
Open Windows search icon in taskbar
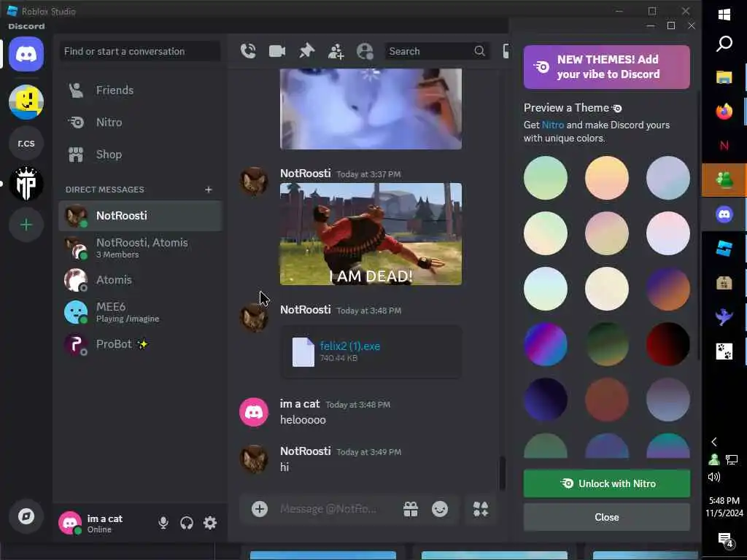[724, 44]
